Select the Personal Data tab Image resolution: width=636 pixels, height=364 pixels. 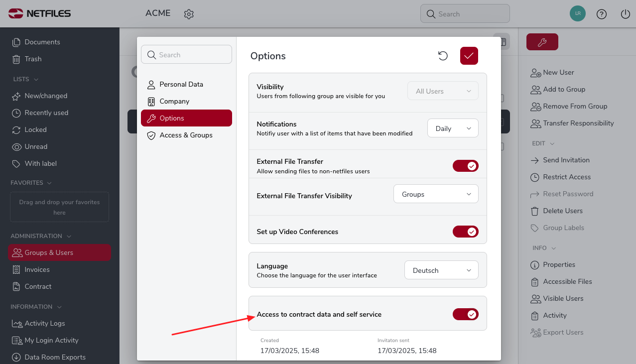186,84
